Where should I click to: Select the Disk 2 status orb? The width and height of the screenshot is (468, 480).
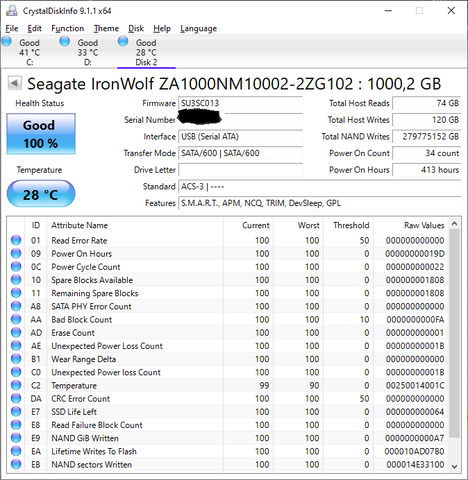tap(123, 41)
